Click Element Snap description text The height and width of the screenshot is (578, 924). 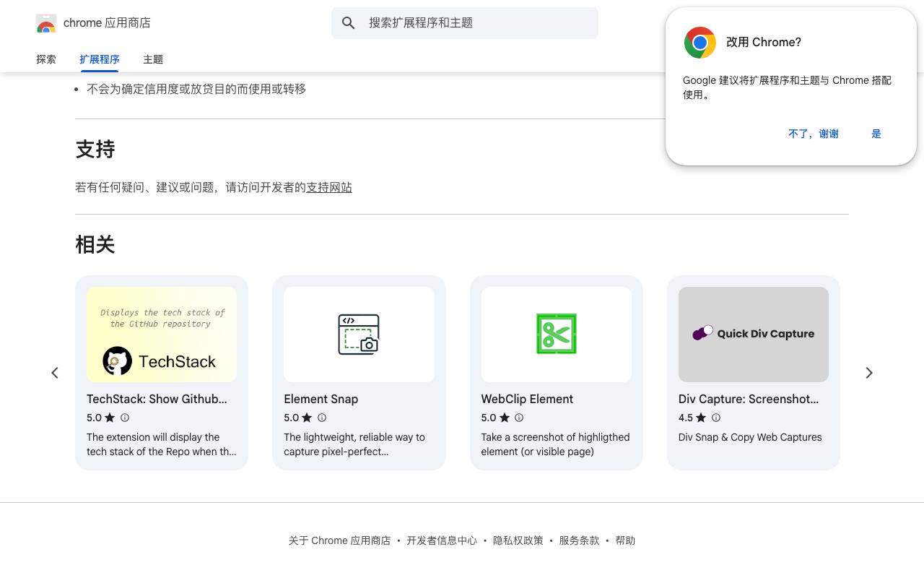click(x=354, y=444)
